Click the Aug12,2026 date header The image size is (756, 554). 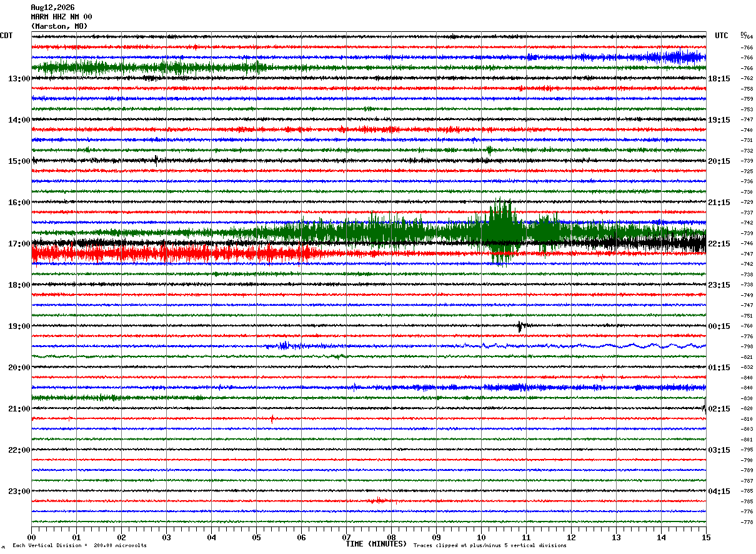point(52,8)
